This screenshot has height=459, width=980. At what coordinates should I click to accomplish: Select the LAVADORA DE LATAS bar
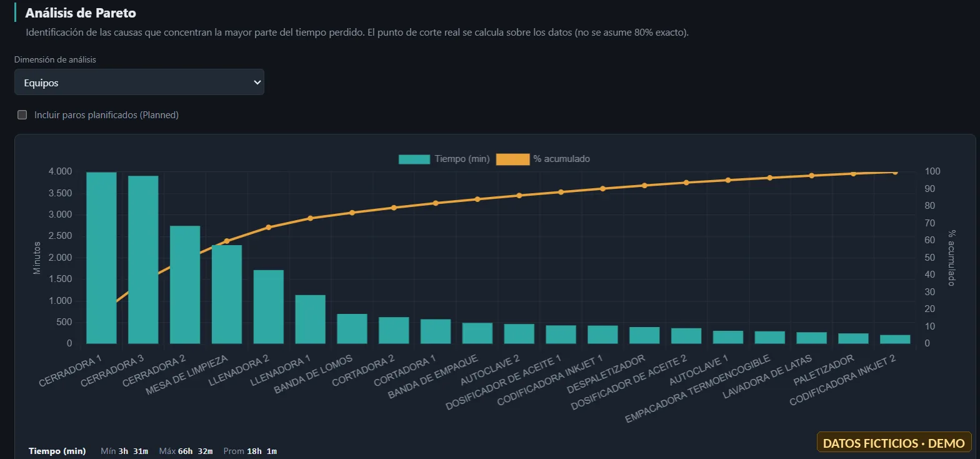(812, 338)
